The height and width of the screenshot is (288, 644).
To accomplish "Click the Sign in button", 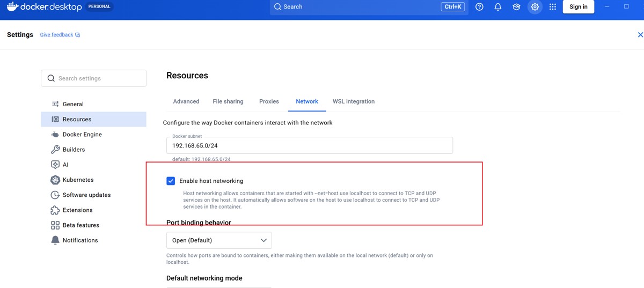I will (x=578, y=7).
